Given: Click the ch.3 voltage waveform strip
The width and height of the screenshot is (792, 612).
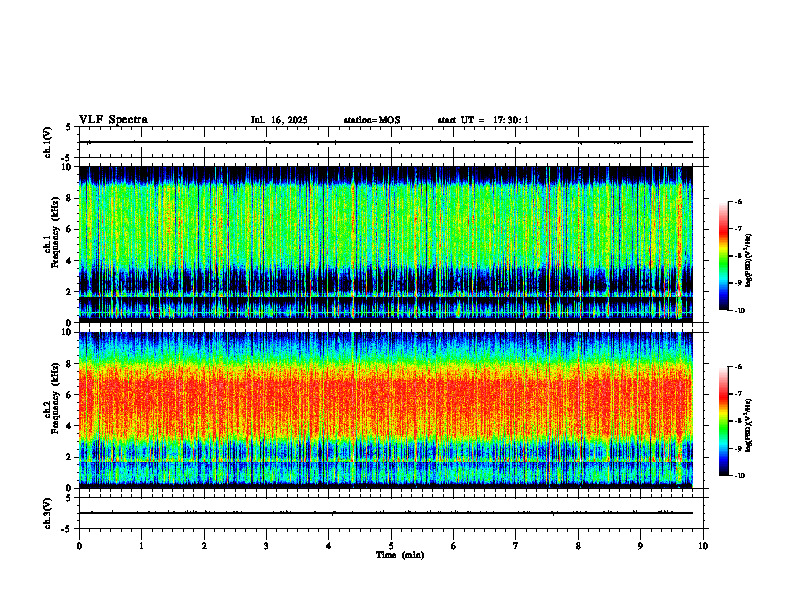Looking at the screenshot, I should coord(386,513).
